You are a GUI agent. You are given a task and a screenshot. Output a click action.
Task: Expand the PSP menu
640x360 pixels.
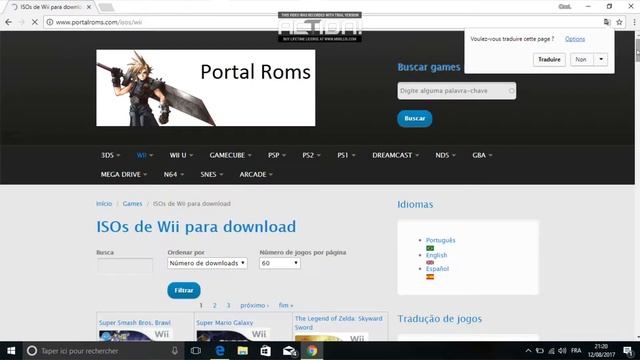point(277,155)
